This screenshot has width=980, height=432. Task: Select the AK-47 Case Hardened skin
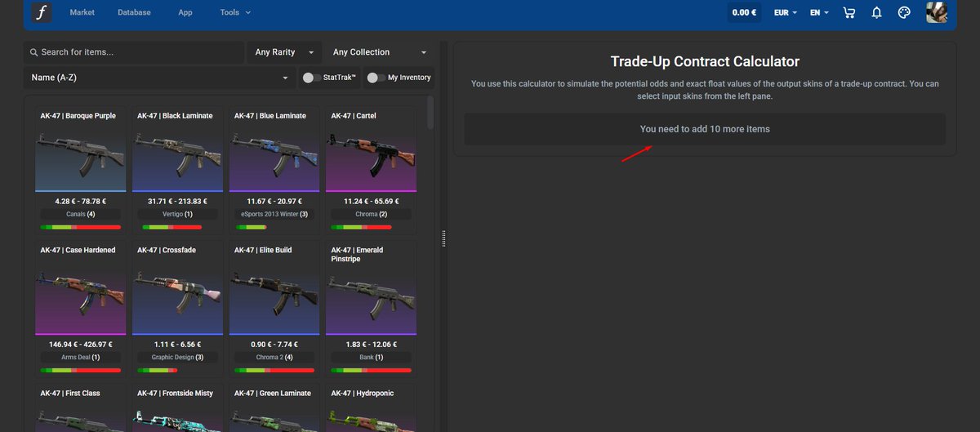(x=81, y=307)
